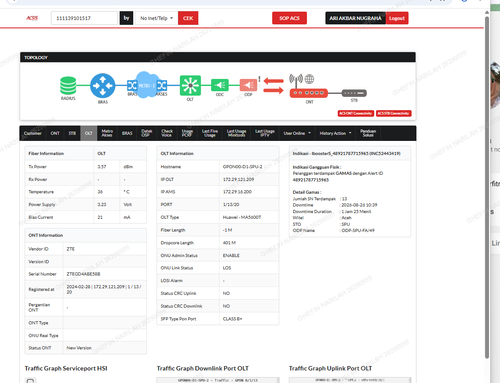The height and width of the screenshot is (383, 500).
Task: Open the Panduan Solusi tab
Action: 368,133
